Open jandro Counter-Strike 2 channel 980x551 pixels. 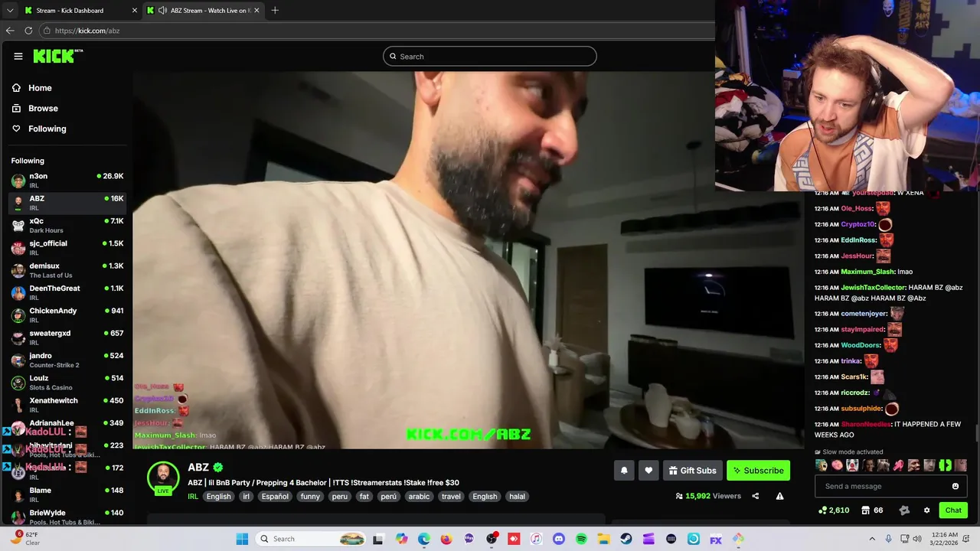coord(67,360)
